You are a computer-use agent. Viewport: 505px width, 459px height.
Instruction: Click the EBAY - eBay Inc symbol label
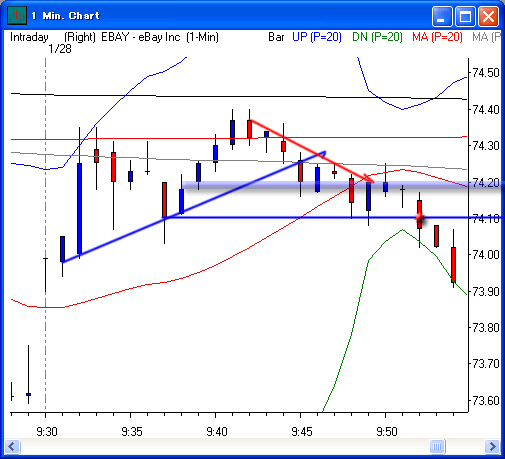coord(141,37)
